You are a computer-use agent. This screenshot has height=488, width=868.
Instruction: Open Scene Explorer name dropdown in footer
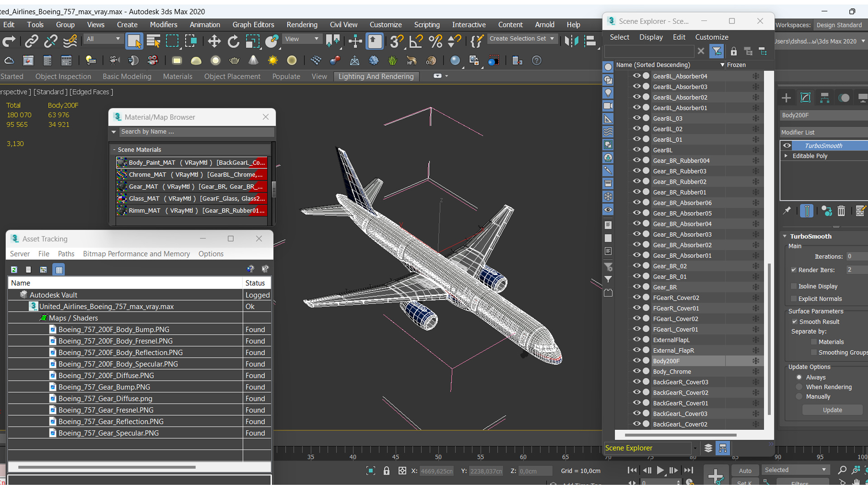click(695, 448)
